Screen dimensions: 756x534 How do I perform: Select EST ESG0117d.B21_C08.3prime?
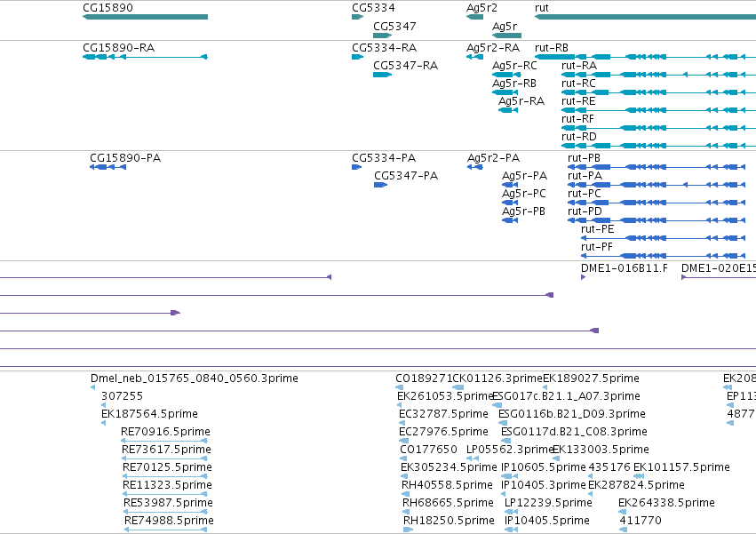tap(574, 432)
